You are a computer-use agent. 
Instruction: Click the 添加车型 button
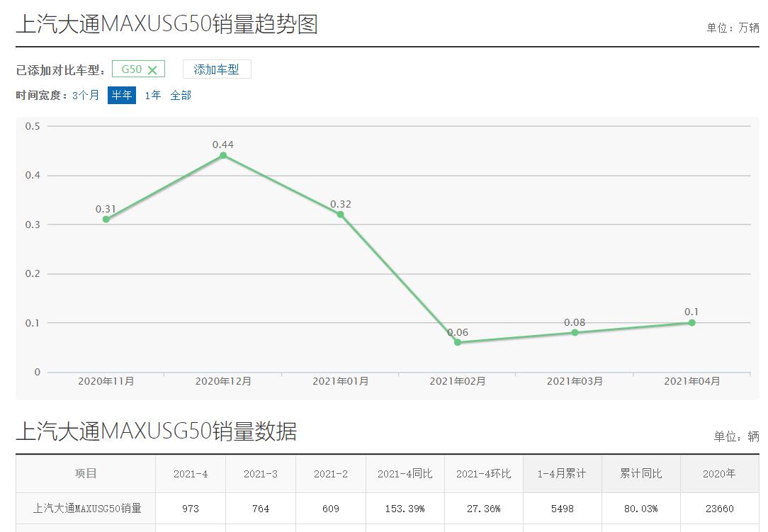tap(217, 69)
